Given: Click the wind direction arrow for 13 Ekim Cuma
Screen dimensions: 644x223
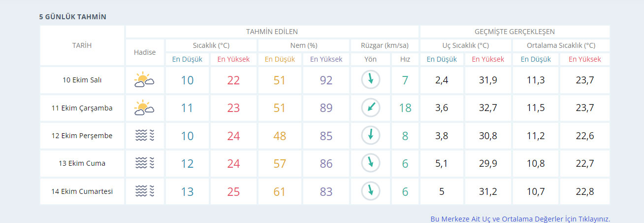Looking at the screenshot, I should (370, 163).
